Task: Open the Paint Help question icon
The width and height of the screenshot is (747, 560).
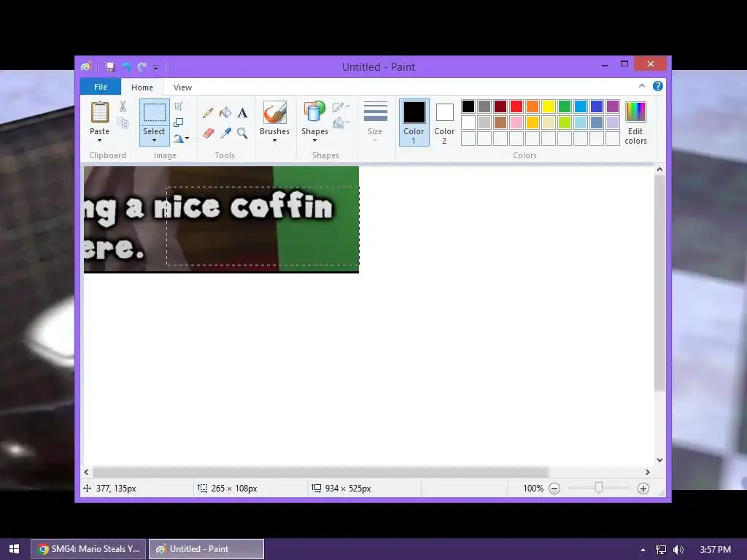Action: (x=658, y=86)
